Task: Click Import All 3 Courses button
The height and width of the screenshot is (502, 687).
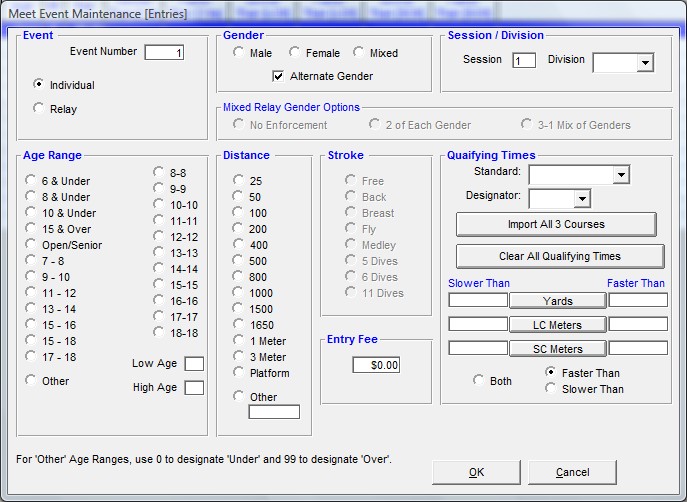Action: coord(556,224)
